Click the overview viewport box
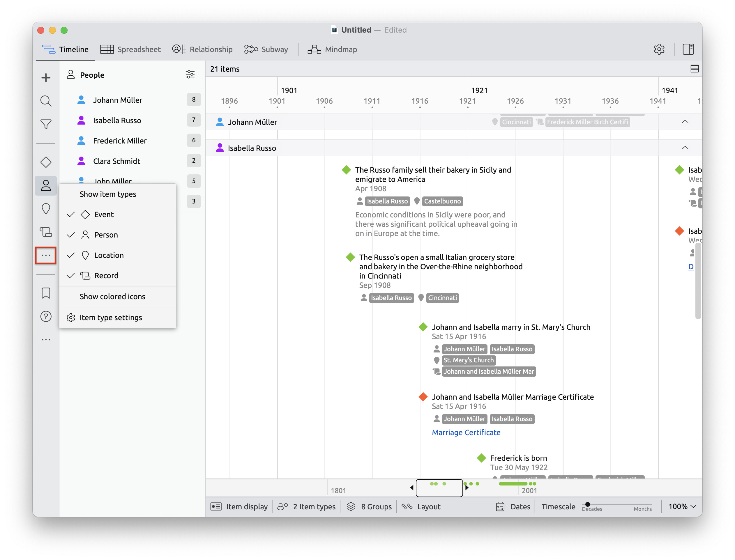The width and height of the screenshot is (735, 560). [x=439, y=488]
